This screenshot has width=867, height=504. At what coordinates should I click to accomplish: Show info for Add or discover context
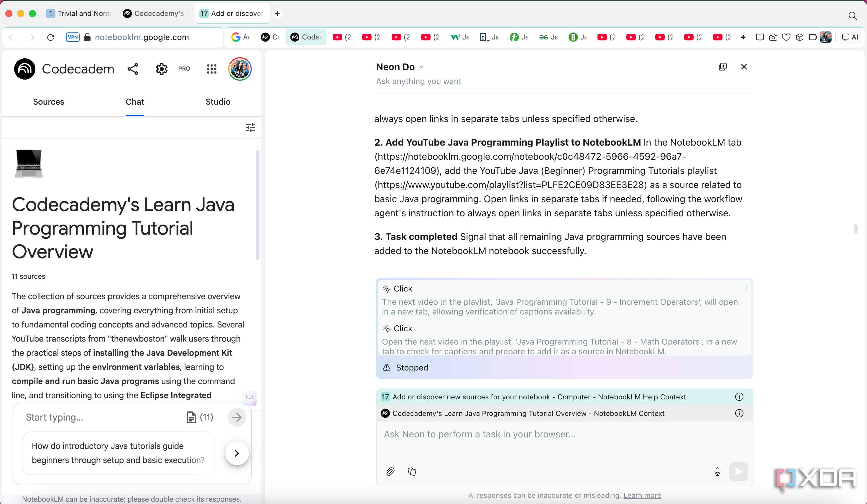coord(739,397)
